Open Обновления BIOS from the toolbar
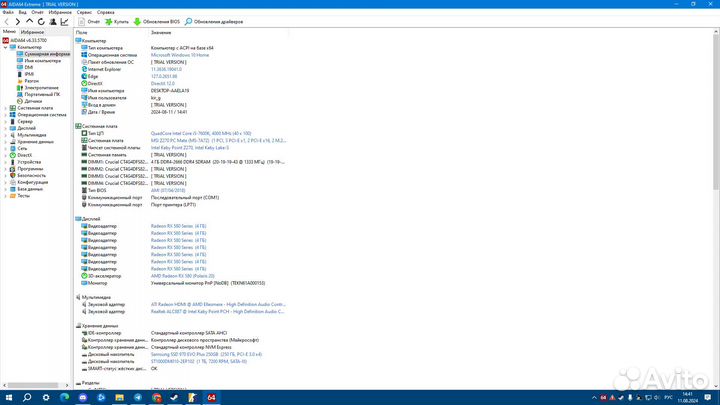Viewport: 720px width, 405px height. (157, 22)
